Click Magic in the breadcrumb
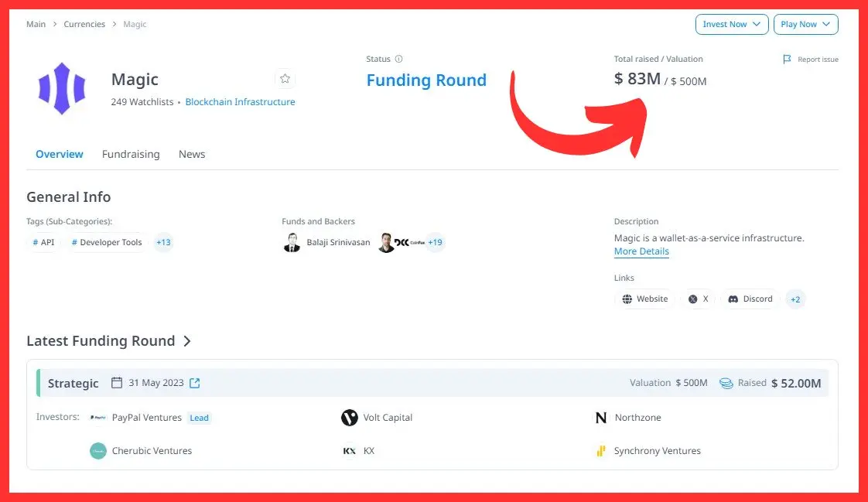Image resolution: width=868 pixels, height=502 pixels. [135, 24]
